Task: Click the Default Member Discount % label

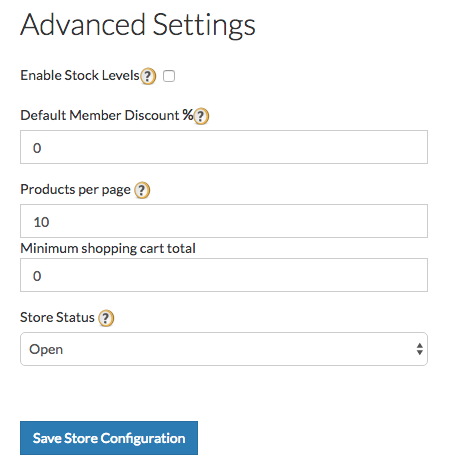Action: [107, 115]
